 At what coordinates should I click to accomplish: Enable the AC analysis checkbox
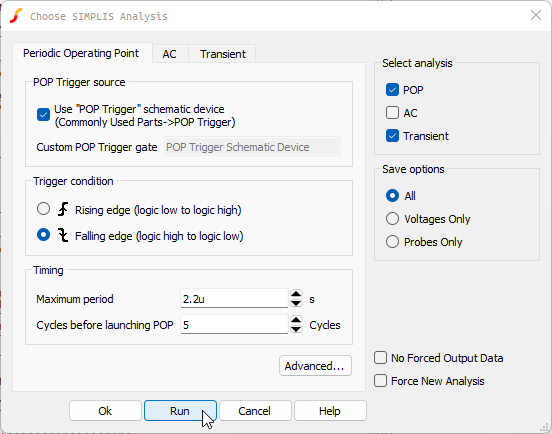(392, 113)
